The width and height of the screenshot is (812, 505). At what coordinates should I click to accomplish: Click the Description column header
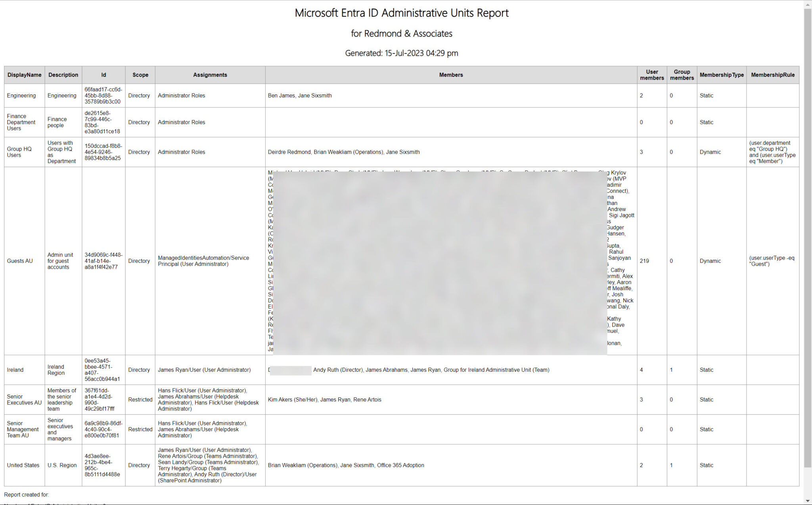(x=63, y=75)
